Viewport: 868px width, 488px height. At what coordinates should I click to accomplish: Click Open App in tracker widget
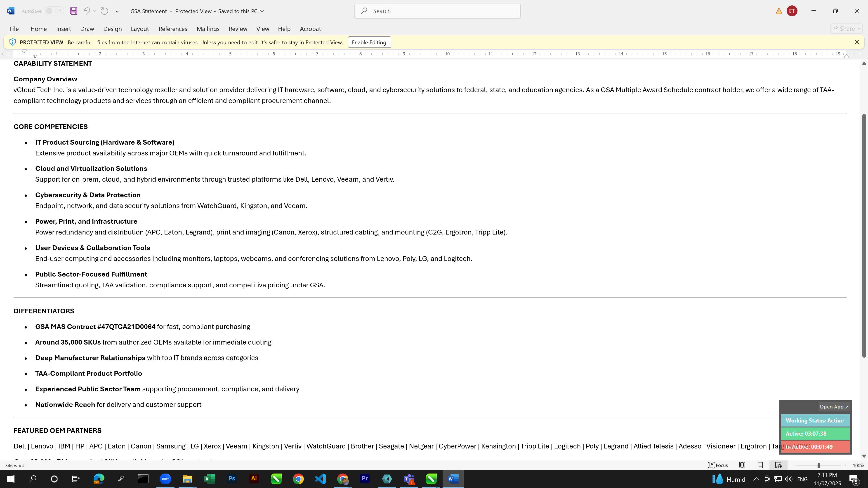(834, 407)
